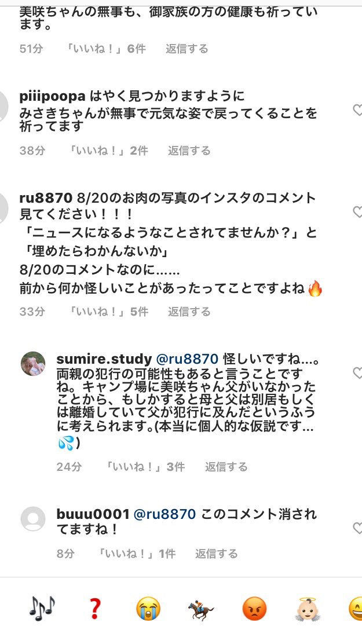
Task: Like sumire.study's reply with heart
Action: point(357,372)
